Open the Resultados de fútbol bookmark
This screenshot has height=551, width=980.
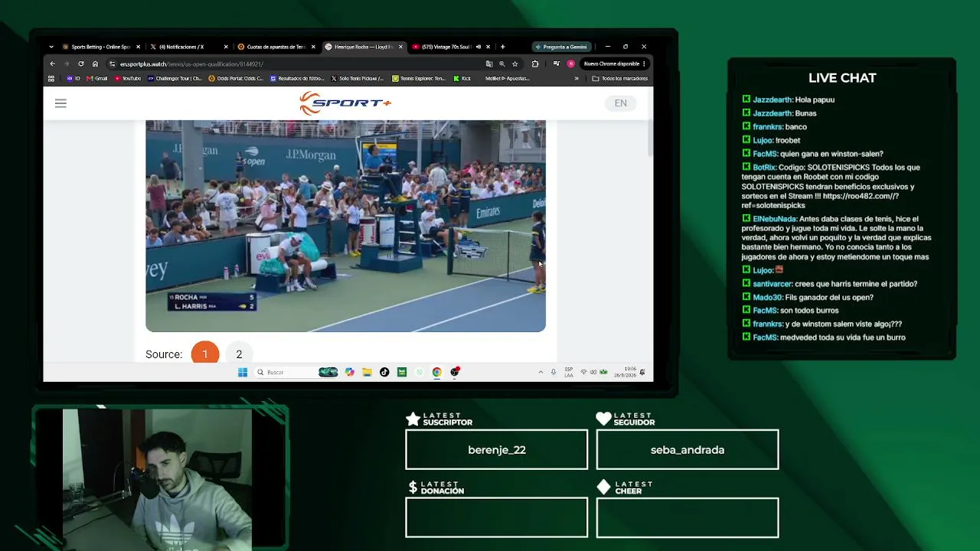(x=296, y=78)
